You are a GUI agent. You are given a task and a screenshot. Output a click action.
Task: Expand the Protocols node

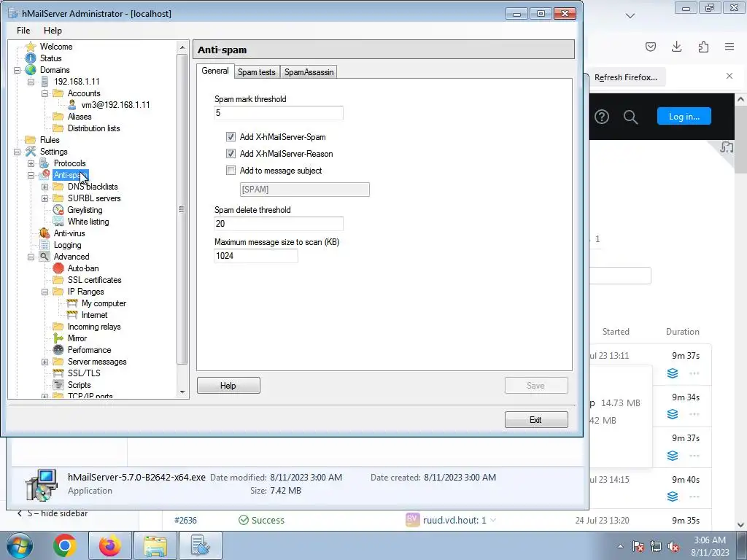tap(31, 163)
